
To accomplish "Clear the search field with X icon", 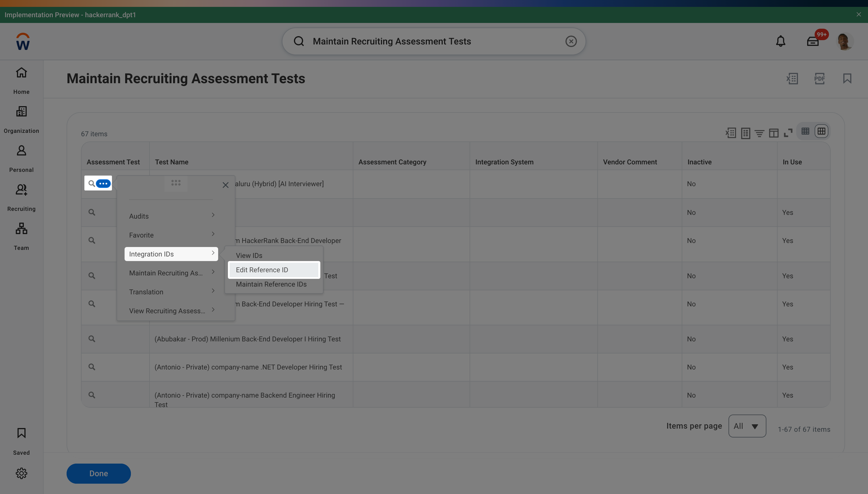I will click(x=571, y=41).
